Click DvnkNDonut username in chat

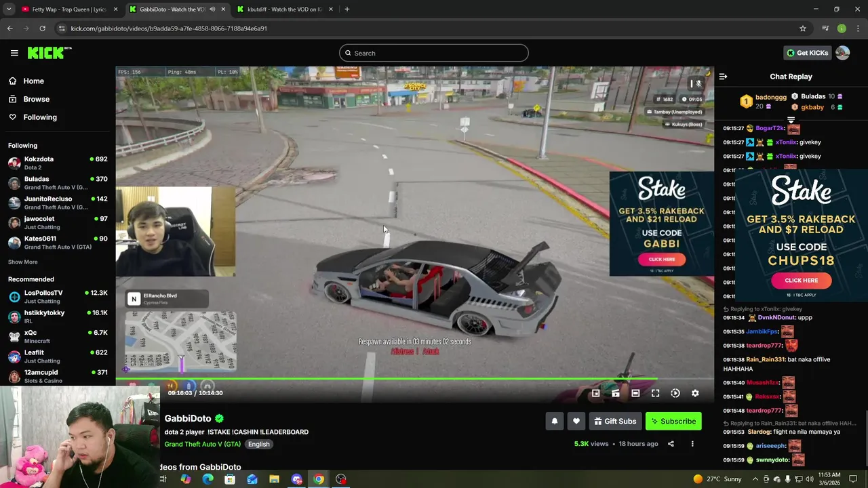tap(775, 318)
